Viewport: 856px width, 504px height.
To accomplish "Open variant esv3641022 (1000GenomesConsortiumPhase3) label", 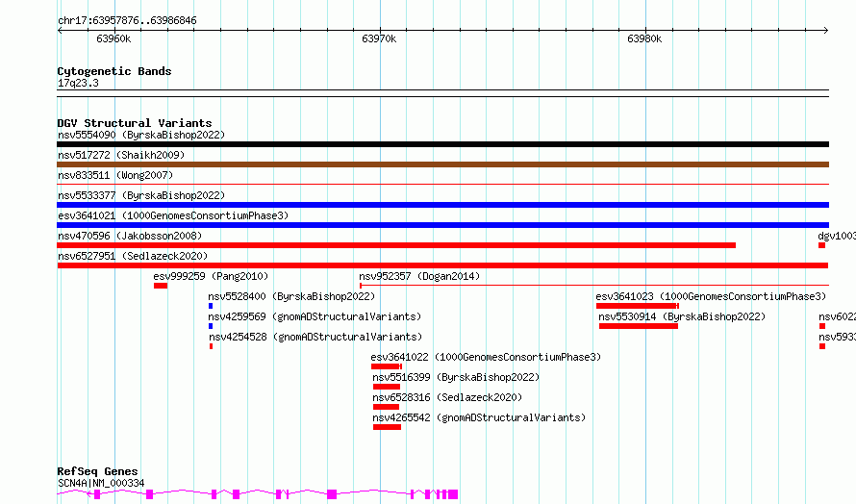I will [x=486, y=357].
